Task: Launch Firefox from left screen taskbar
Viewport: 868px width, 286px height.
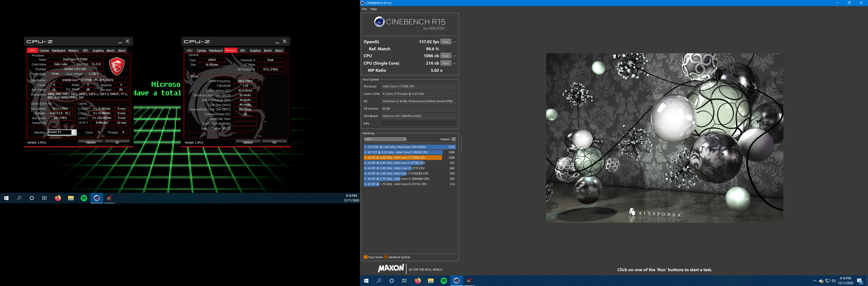Action: [x=58, y=198]
